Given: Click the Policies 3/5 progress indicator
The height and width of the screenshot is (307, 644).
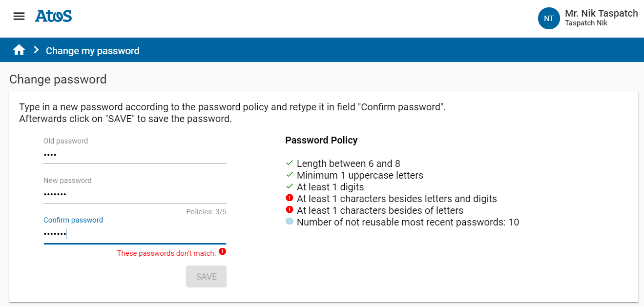Looking at the screenshot, I should (x=206, y=211).
